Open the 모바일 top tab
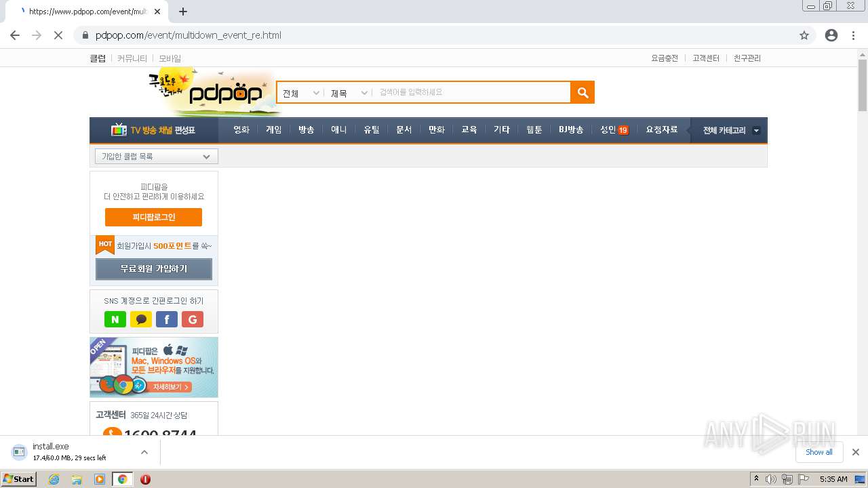 click(170, 58)
